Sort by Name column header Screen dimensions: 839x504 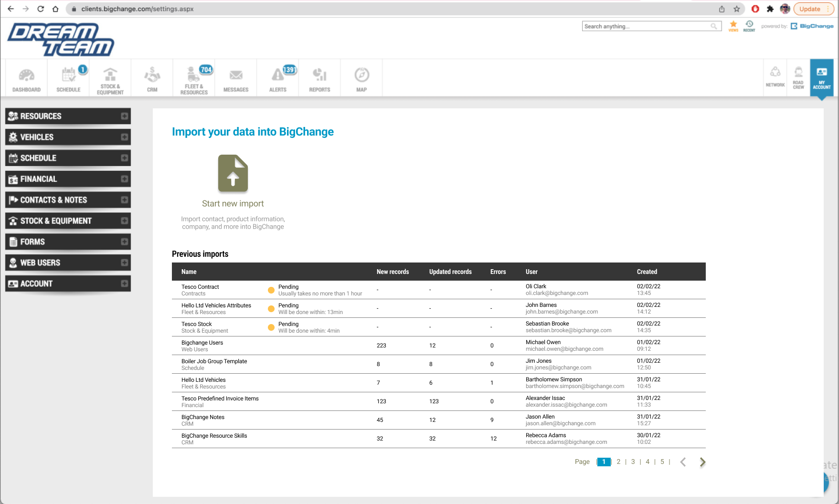pyautogui.click(x=189, y=272)
